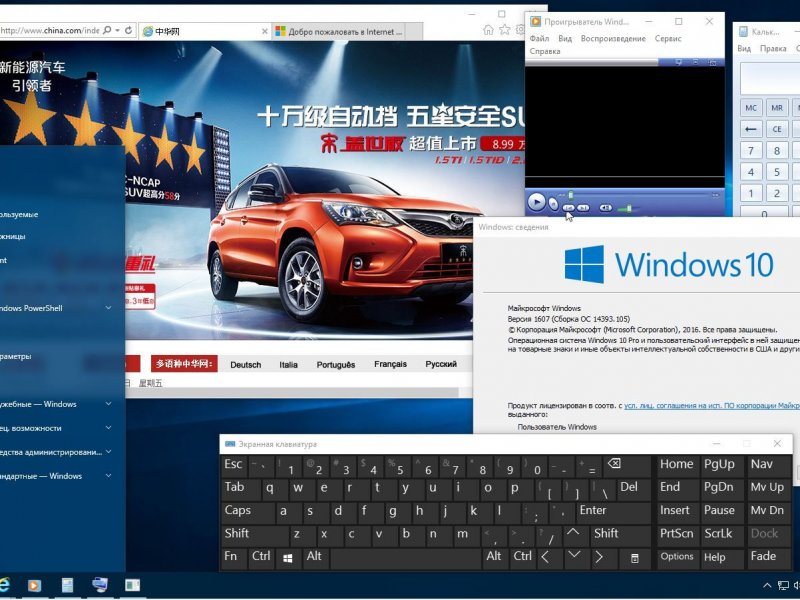Switch to the 中华网 tab in IE
The width and height of the screenshot is (800, 600).
coord(204,31)
